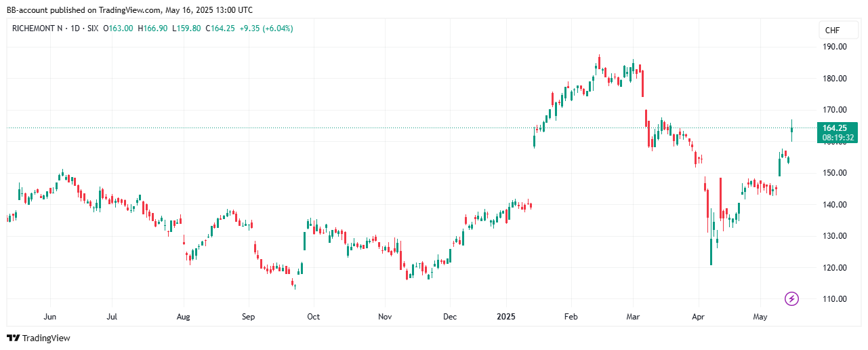Click the RICHEMONT N symbol title
This screenshot has width=868, height=350.
click(39, 28)
